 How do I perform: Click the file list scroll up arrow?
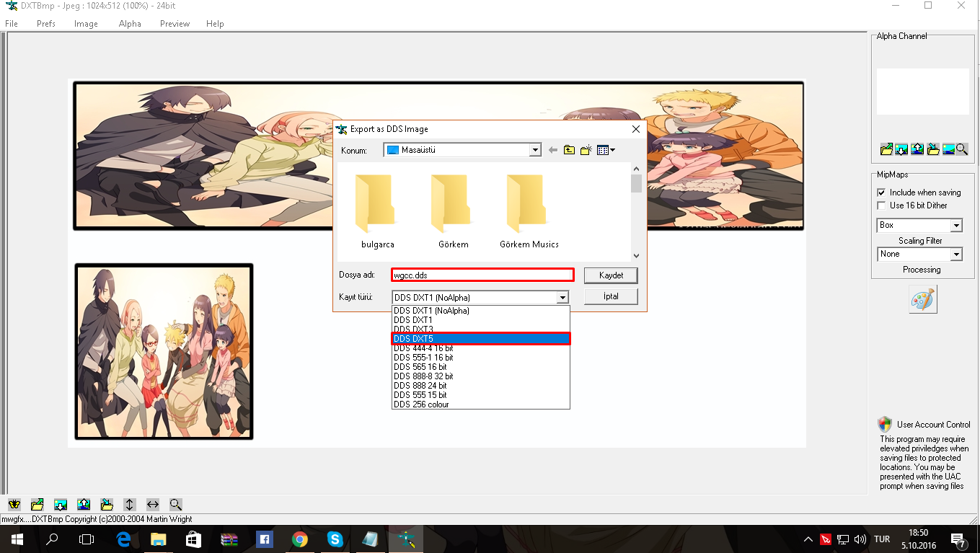[x=636, y=168]
